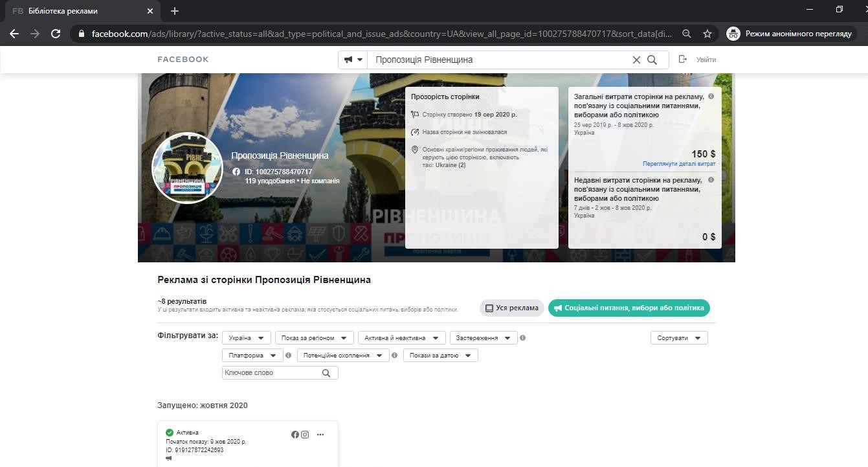Click info icon next to recent page spending
This screenshot has height=467, width=868.
pos(711,180)
